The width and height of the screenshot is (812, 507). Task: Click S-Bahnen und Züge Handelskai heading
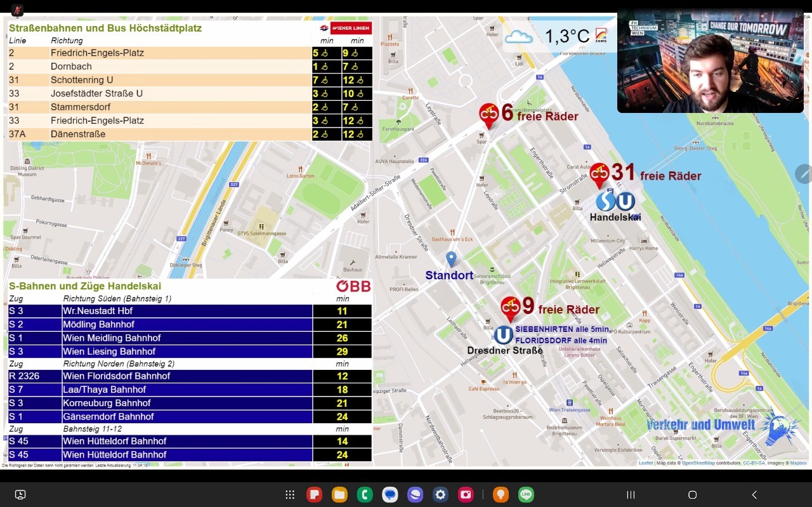[85, 286]
